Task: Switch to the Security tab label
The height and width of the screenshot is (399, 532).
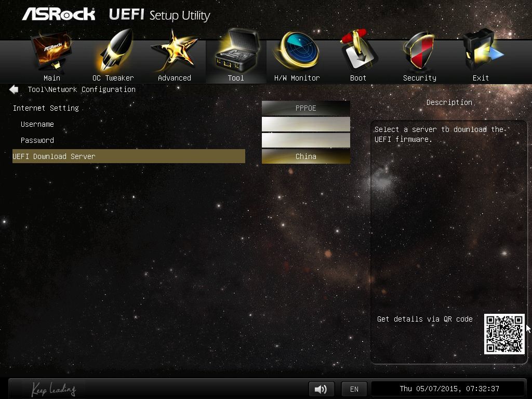Action: [420, 78]
